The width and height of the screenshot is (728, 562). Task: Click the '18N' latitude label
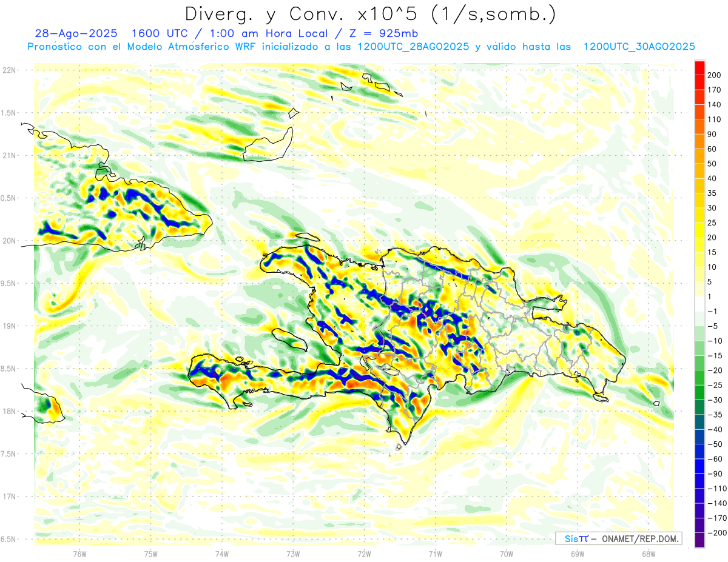[9, 412]
